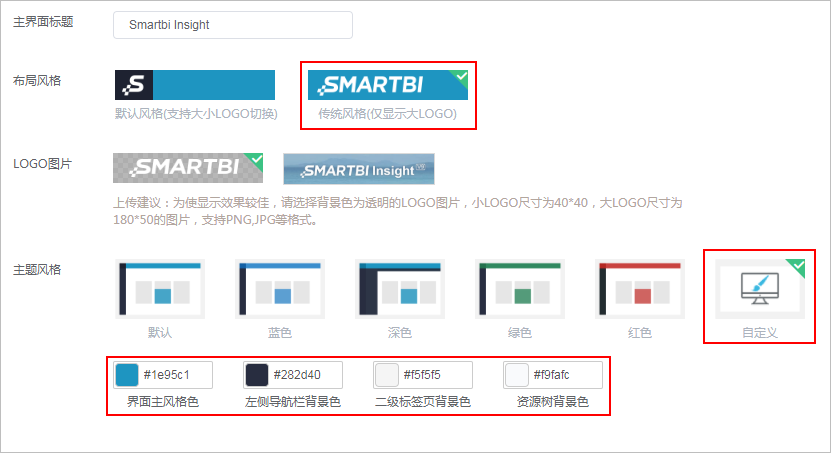The height and width of the screenshot is (453, 831).
Task: Select the 自定义 custom theme with brush icon
Action: [760, 289]
